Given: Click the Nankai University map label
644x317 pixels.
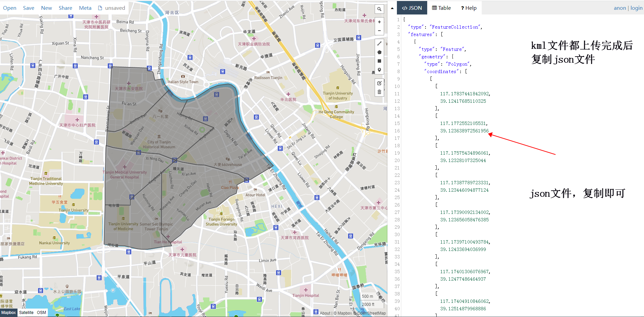Looking at the screenshot, I should click(x=55, y=243).
